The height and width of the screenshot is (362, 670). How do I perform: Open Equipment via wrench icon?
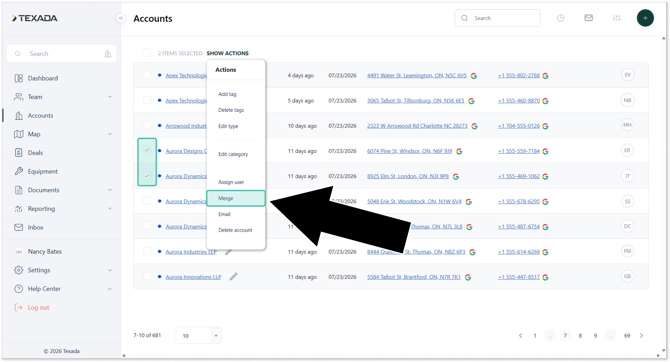pos(18,171)
